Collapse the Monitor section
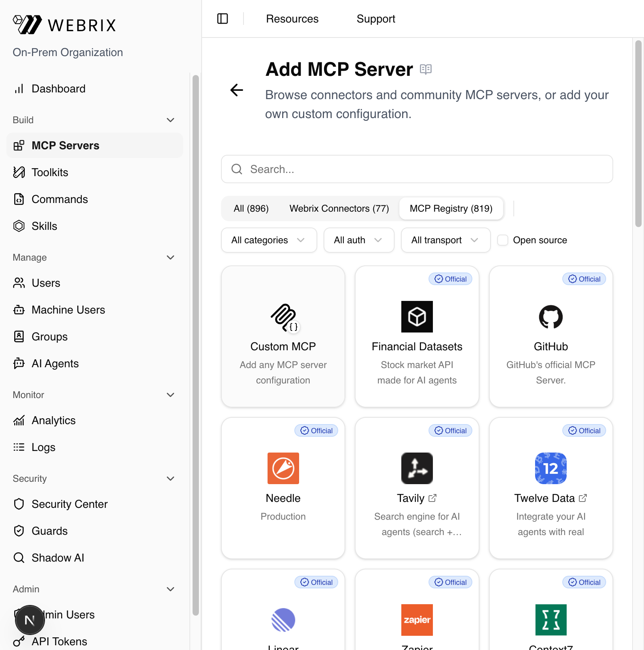 (x=170, y=395)
